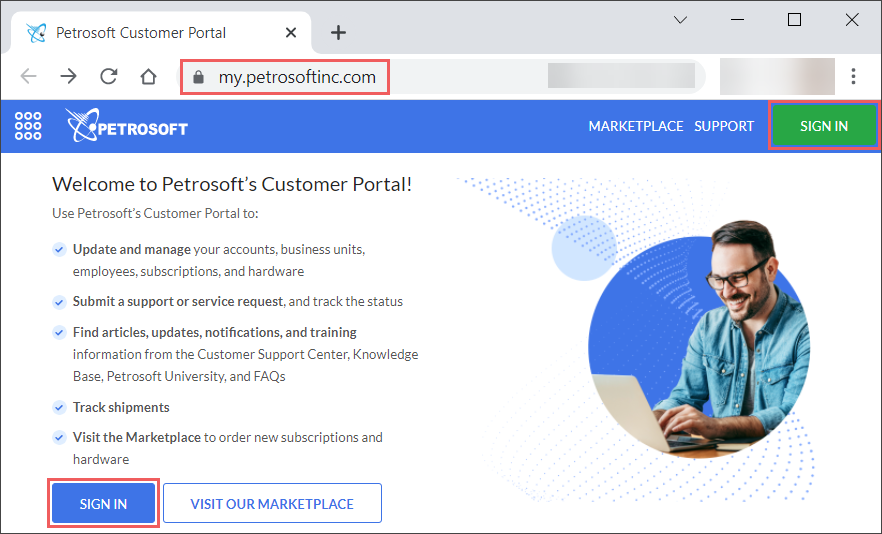The height and width of the screenshot is (534, 882).
Task: Click the browser home icon
Action: point(148,76)
